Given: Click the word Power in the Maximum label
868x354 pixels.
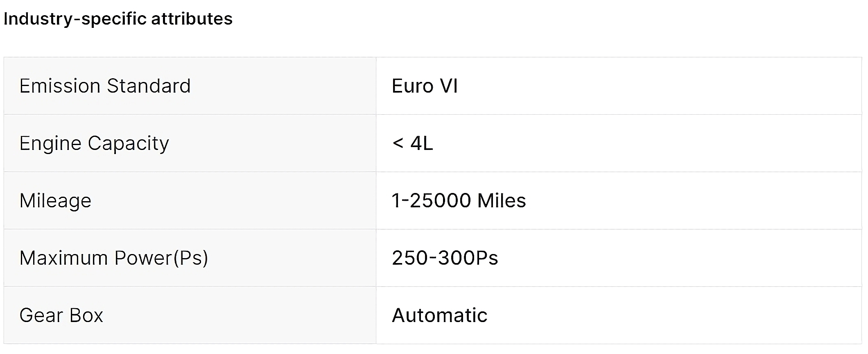Looking at the screenshot, I should pyautogui.click(x=143, y=258).
